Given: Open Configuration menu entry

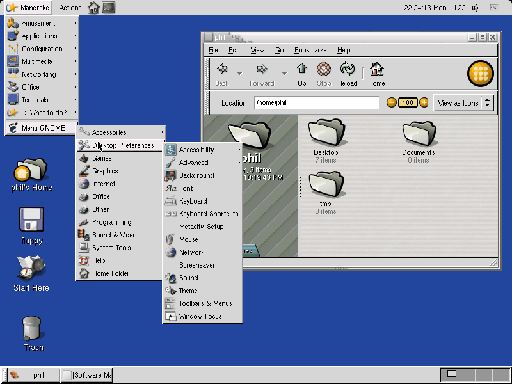Looking at the screenshot, I should (42, 49).
